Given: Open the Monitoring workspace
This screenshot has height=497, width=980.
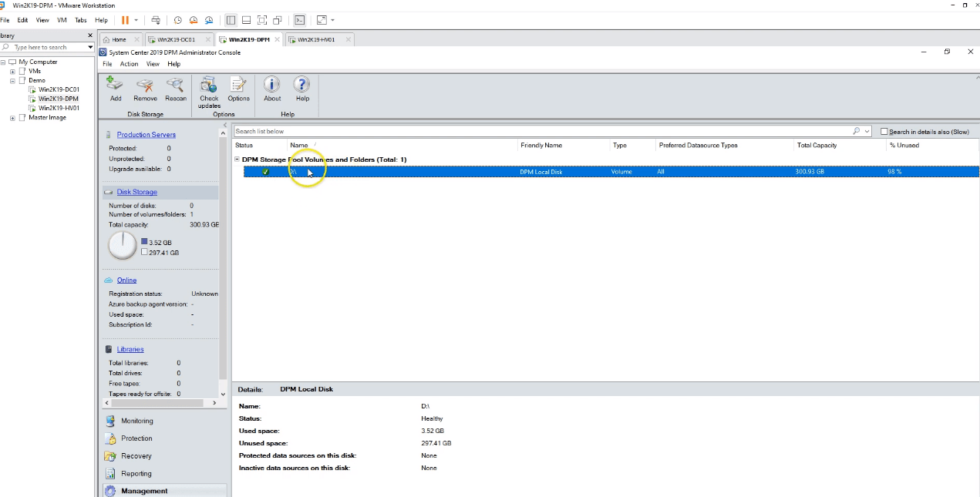Looking at the screenshot, I should 136,421.
